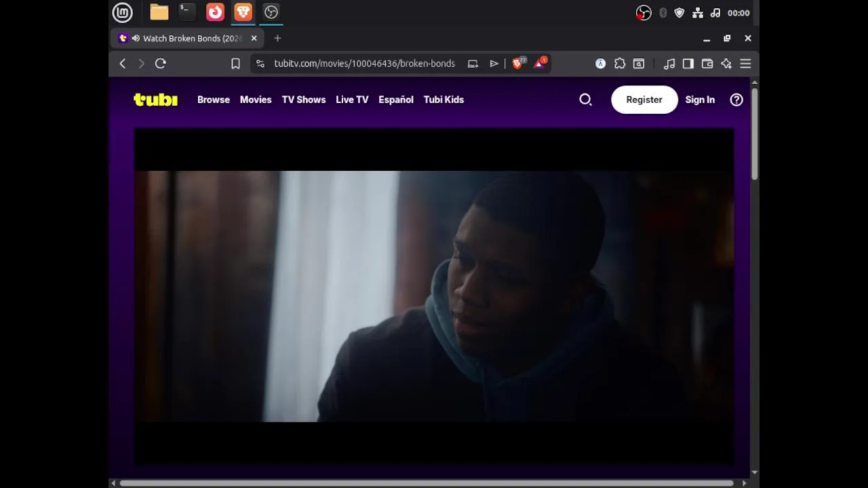Toggle the browser sidebar panel

click(688, 64)
